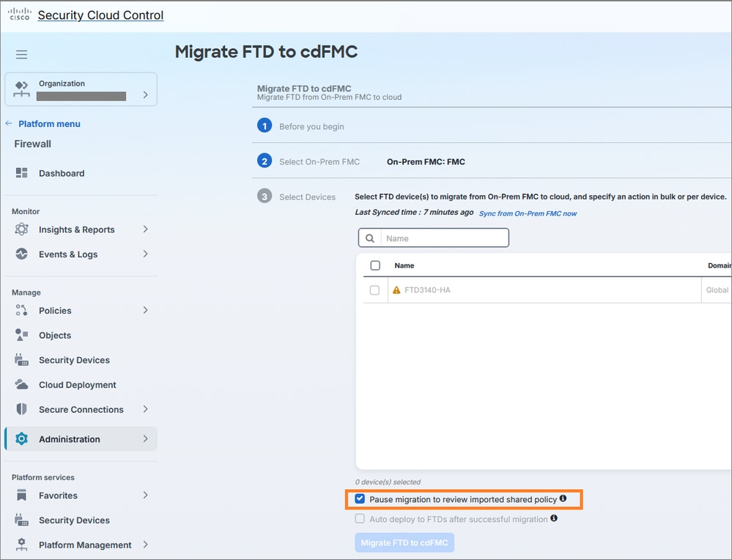Viewport: 732px width, 560px height.
Task: Expand the Policies chevron
Action: (145, 310)
